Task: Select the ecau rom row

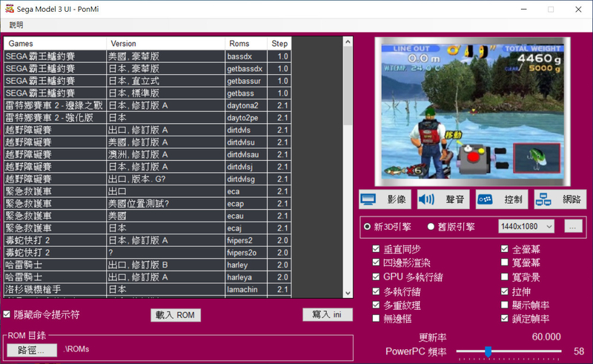Action: (x=148, y=216)
